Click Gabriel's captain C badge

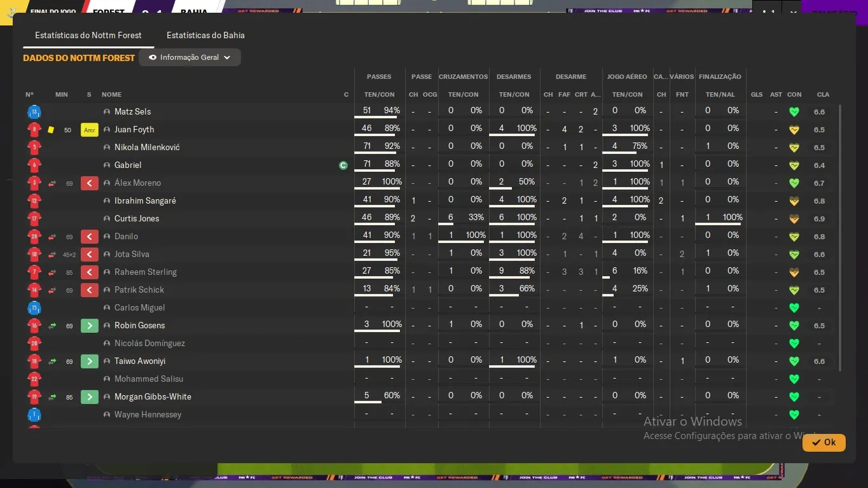[343, 165]
